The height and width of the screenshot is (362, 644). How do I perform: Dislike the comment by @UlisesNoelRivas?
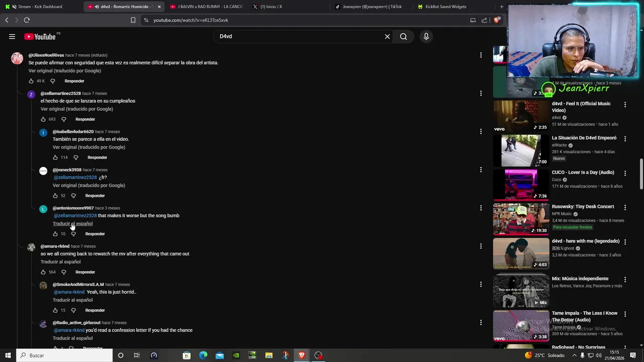53,81
